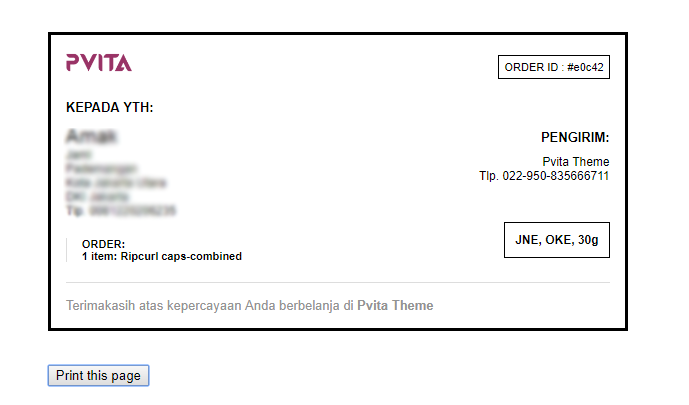The width and height of the screenshot is (689, 405).
Task: Click the Terimakasih thank-you message text
Action: point(210,305)
